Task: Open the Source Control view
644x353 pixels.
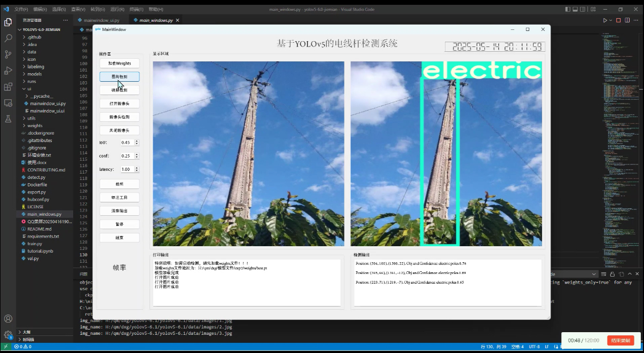Action: point(8,54)
